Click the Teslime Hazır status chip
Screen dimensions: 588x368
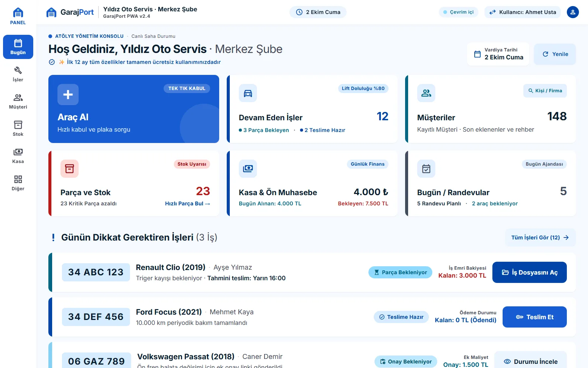coord(401,317)
